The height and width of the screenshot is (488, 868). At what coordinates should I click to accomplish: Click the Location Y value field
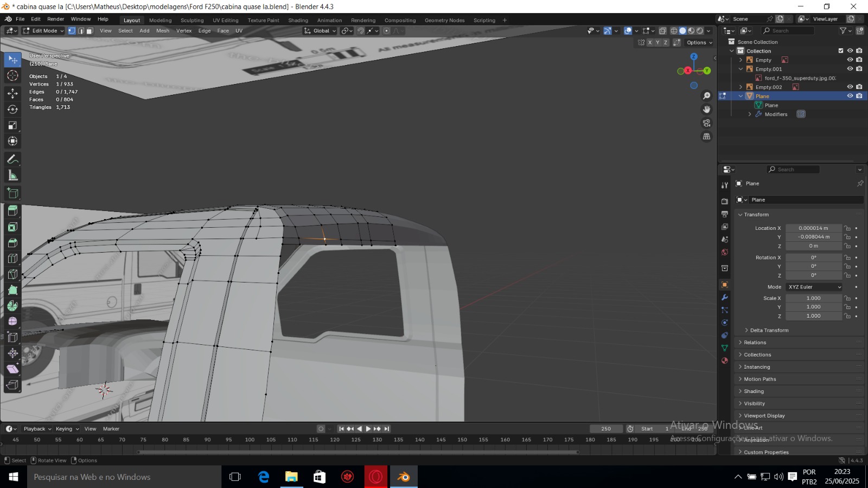(x=814, y=237)
